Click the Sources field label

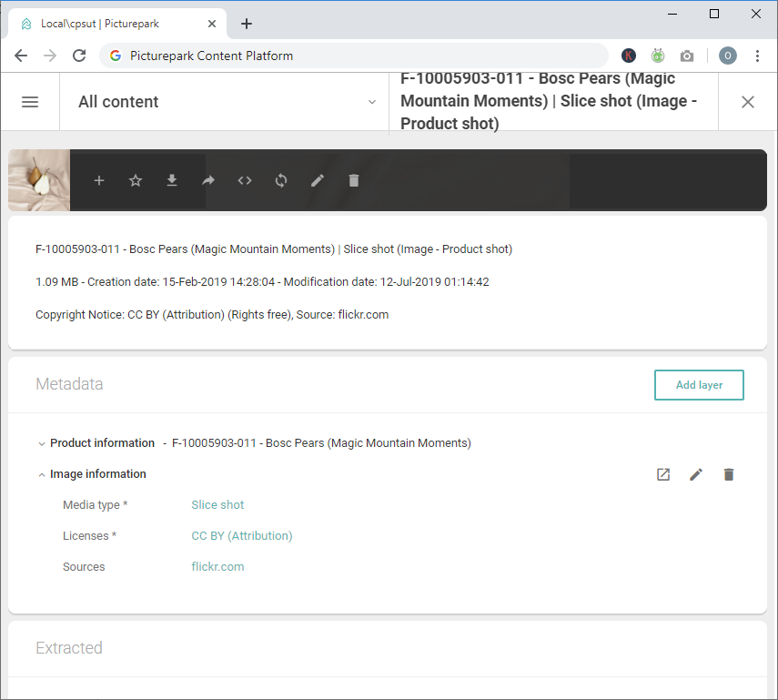(x=84, y=566)
